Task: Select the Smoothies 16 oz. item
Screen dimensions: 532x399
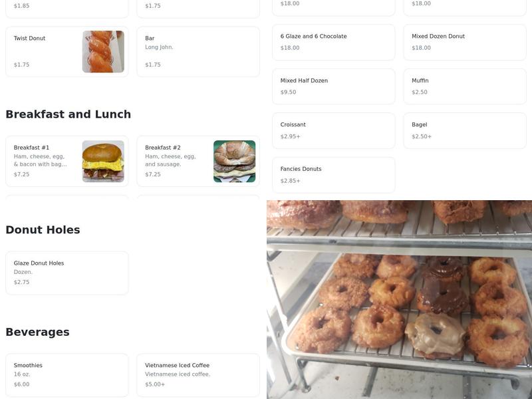Action: point(67,375)
